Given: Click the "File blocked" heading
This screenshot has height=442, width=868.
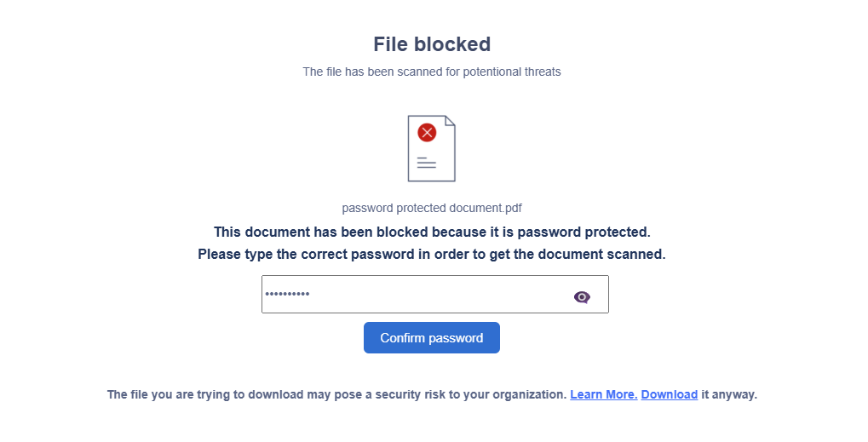Looking at the screenshot, I should (432, 44).
